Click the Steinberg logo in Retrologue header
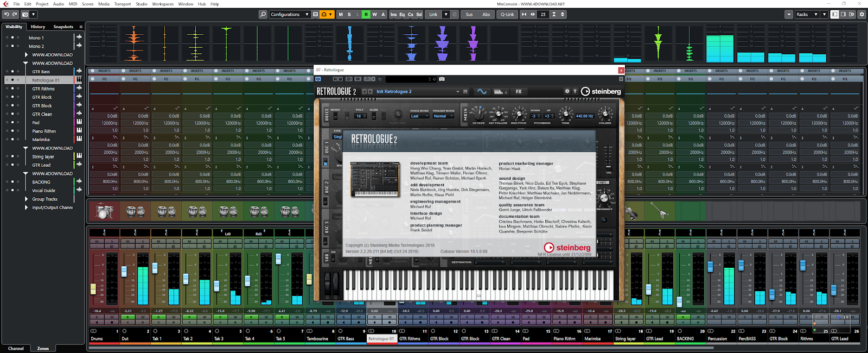The height and width of the screenshot is (353, 868). (601, 92)
